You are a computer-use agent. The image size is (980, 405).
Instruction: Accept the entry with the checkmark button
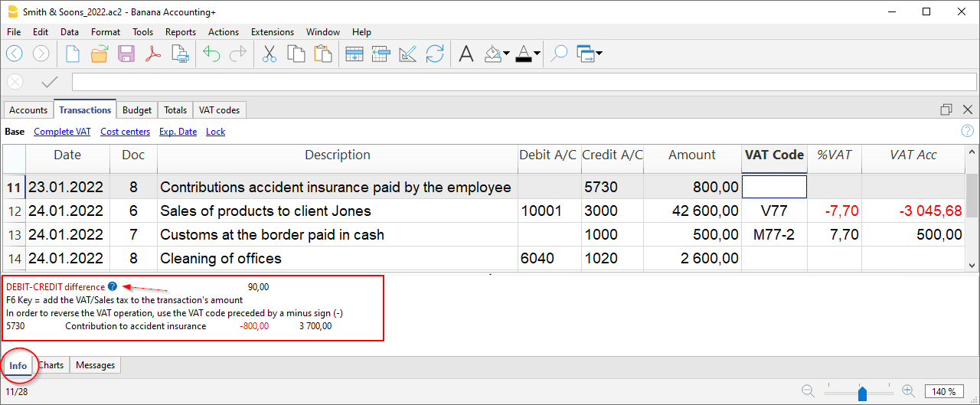click(50, 82)
